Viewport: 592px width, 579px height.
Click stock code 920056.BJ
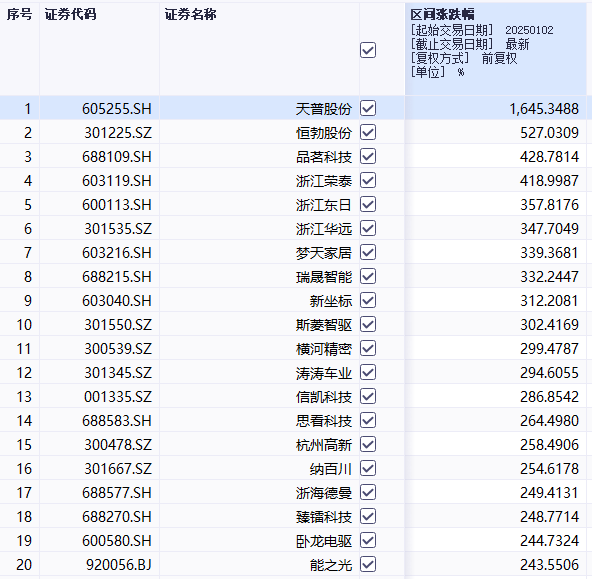(119, 565)
